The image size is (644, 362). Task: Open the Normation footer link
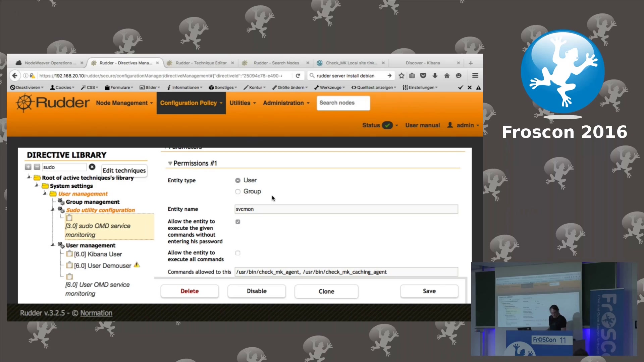(96, 313)
